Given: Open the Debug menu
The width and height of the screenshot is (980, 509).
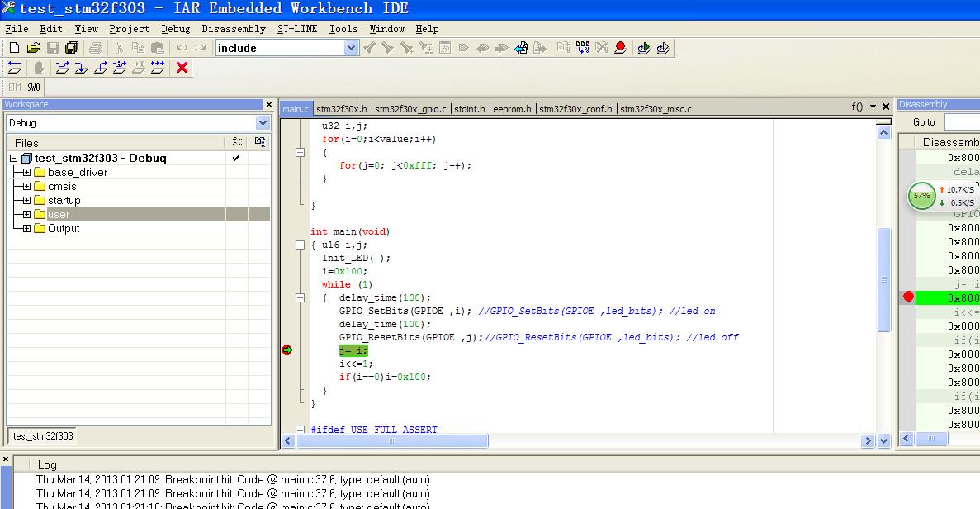Looking at the screenshot, I should pyautogui.click(x=176, y=29).
